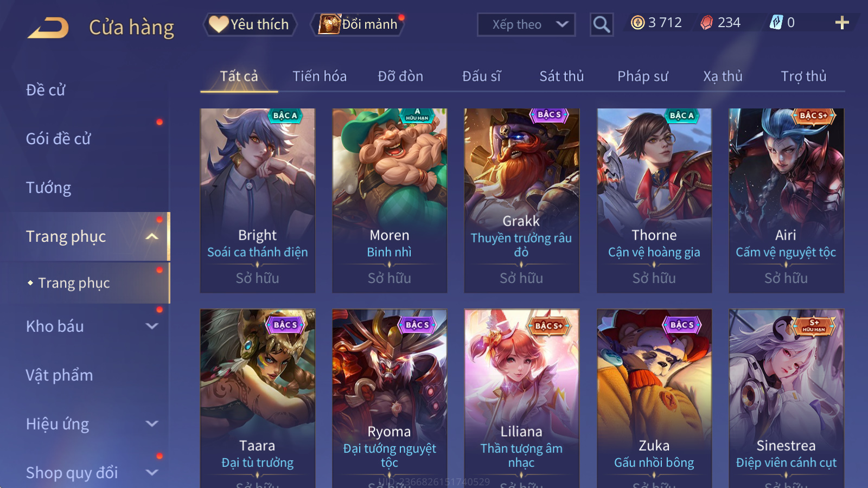Click the blue voucher ticket icon
Viewport: 868px width, 488px height.
[x=776, y=22]
